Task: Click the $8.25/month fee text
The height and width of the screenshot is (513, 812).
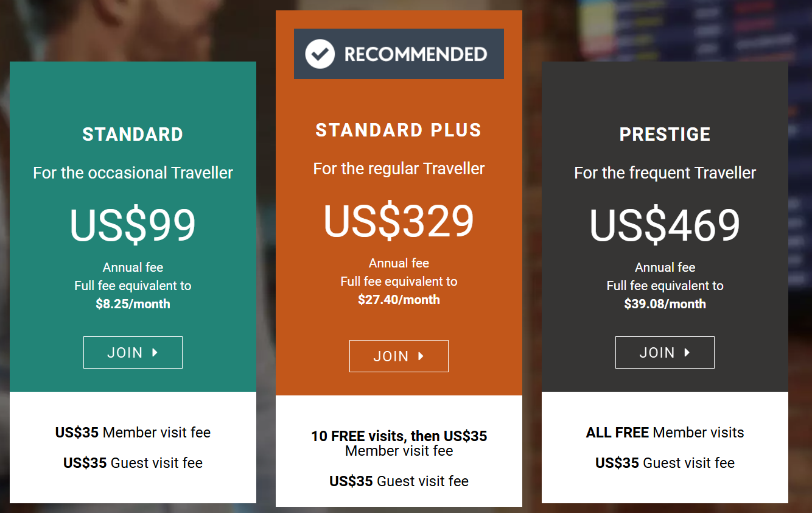Action: pos(133,304)
